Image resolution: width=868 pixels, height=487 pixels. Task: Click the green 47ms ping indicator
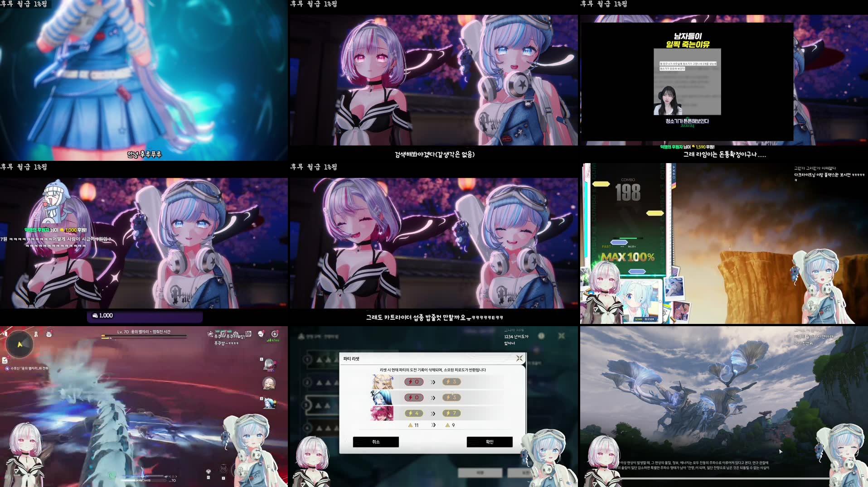(272, 340)
